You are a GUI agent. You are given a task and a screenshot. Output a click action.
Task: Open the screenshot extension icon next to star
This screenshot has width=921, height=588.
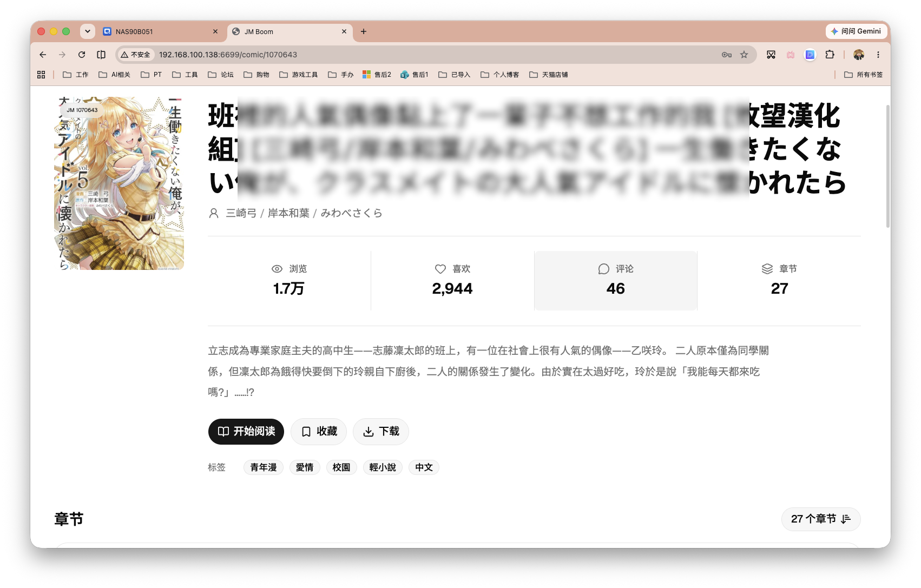[771, 55]
